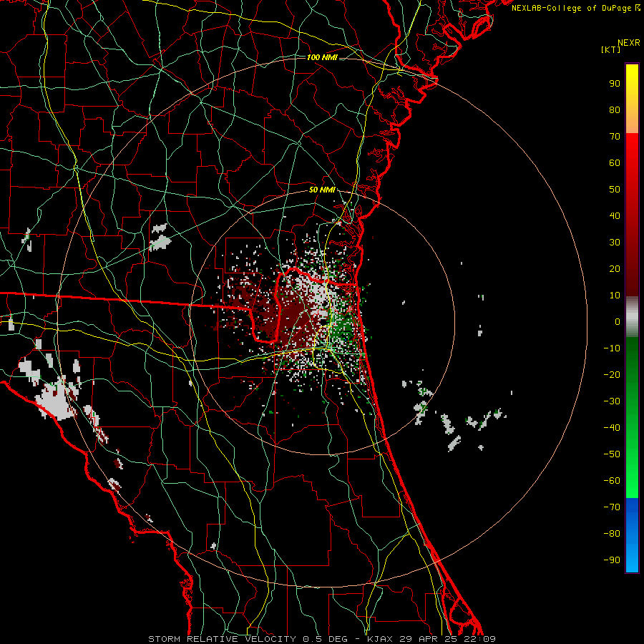
Task: Click the NEXLAB-College of DuPage title text
Action: [x=576, y=8]
